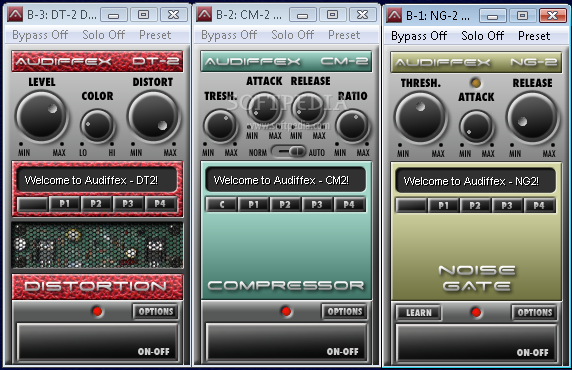Adjust the DISTORT knob on DT-2
Viewport: 572px width, 370px height.
pyautogui.click(x=154, y=116)
